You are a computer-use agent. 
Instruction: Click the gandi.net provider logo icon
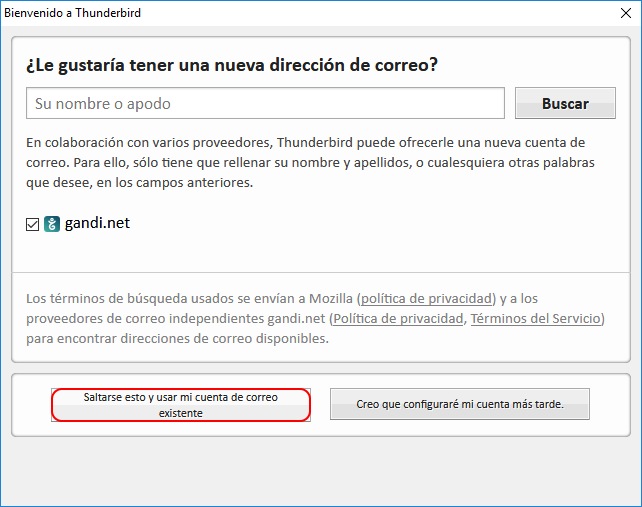52,224
